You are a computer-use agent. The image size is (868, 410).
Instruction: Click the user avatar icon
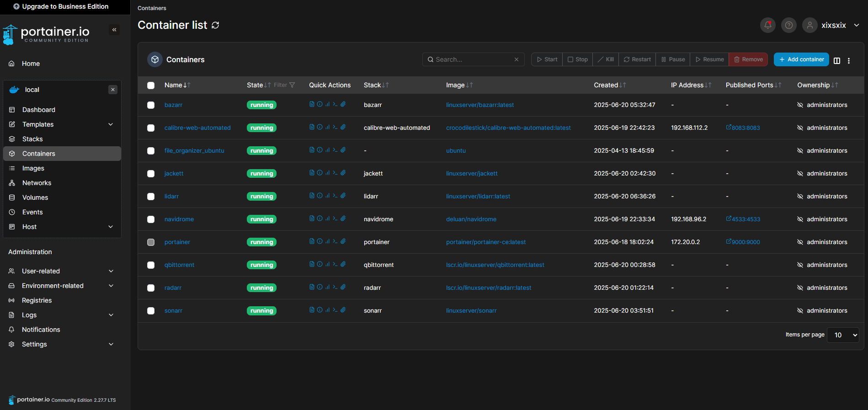(x=810, y=25)
